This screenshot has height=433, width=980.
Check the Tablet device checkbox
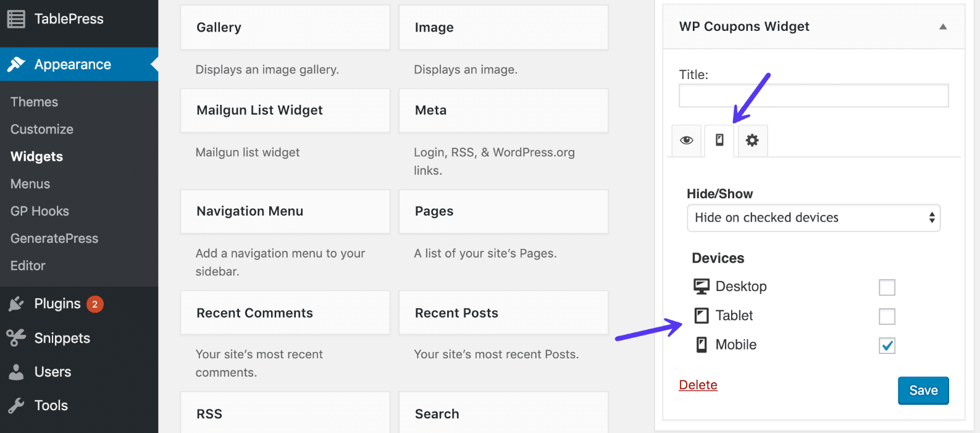point(887,316)
